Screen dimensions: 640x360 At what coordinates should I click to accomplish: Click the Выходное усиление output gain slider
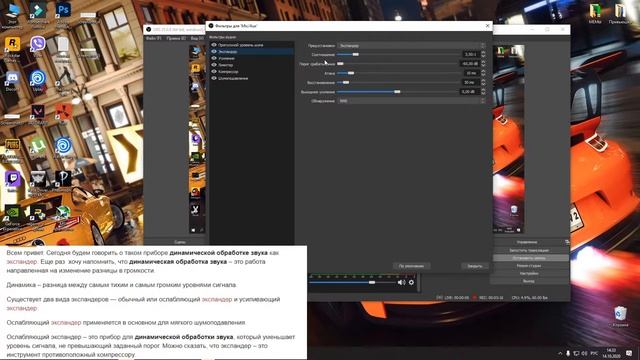[x=398, y=92]
